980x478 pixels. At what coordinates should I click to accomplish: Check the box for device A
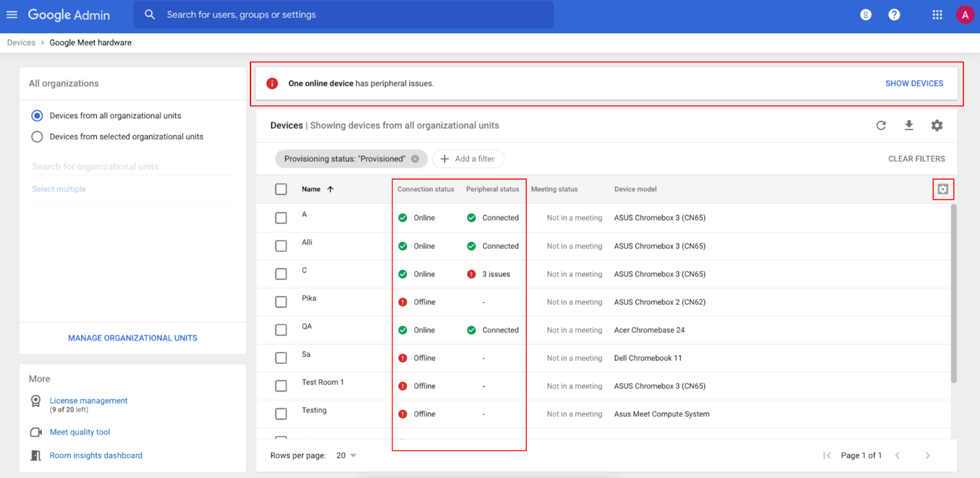[x=281, y=218]
